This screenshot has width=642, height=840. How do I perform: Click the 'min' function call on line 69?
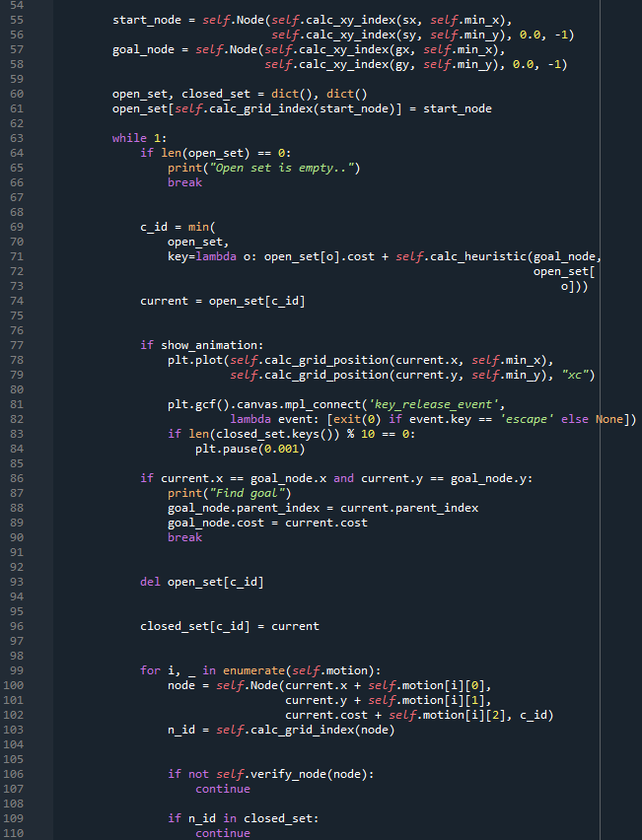click(x=198, y=227)
